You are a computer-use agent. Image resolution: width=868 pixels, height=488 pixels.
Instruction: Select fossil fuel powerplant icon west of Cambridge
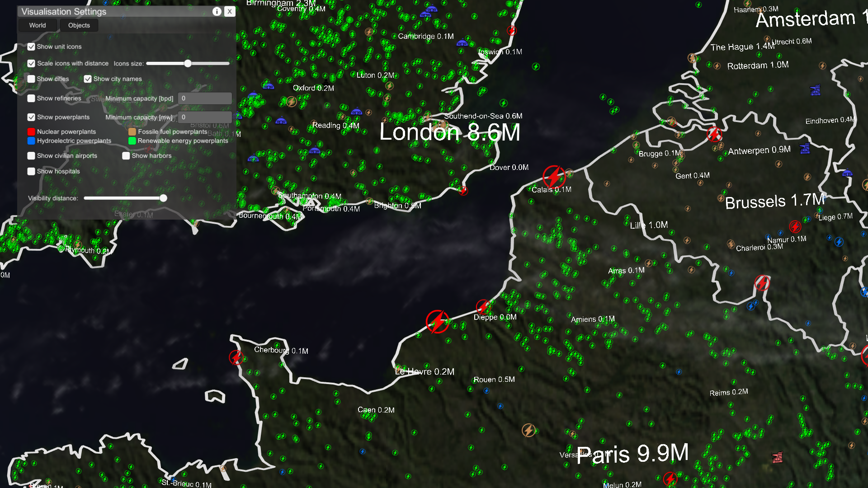click(x=369, y=32)
